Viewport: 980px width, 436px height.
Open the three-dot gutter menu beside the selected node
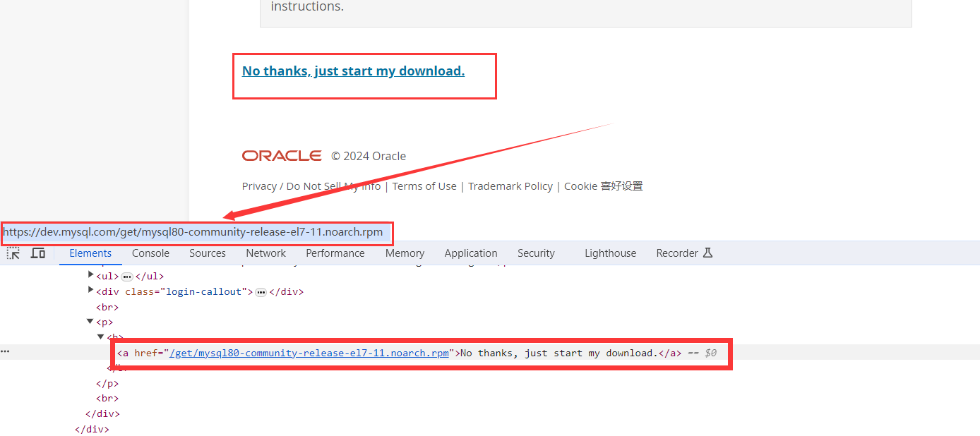(x=6, y=351)
